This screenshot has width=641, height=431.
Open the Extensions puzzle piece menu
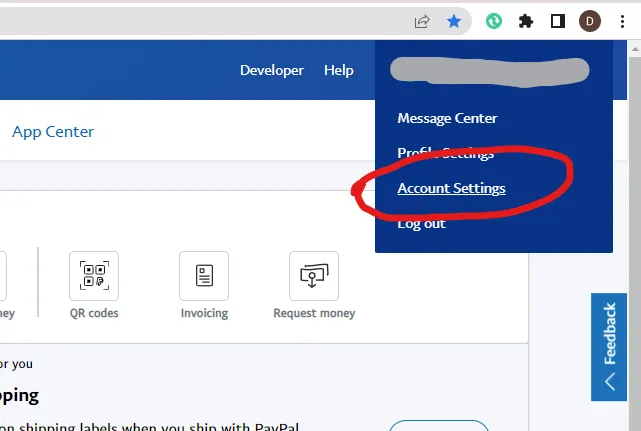(x=526, y=21)
